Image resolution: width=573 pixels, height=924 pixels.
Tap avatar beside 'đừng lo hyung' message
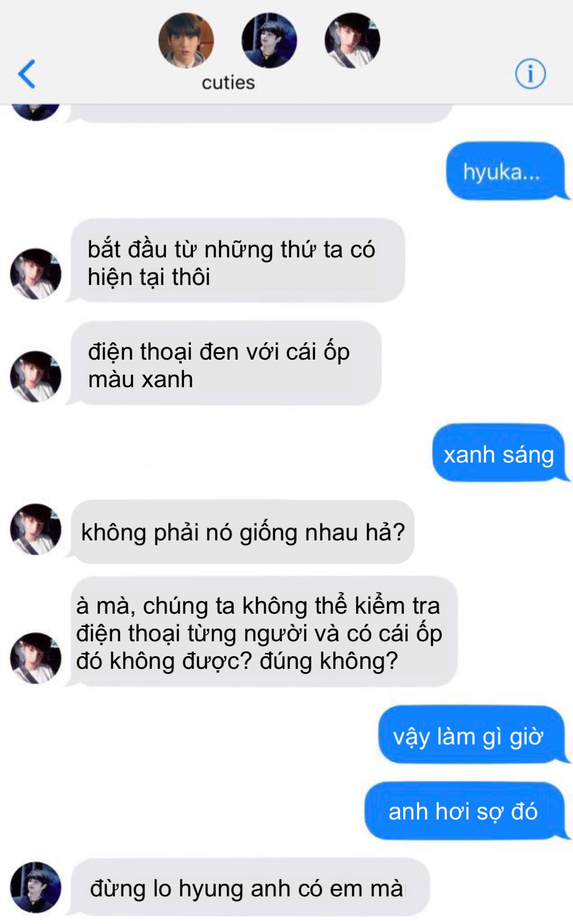(x=36, y=887)
